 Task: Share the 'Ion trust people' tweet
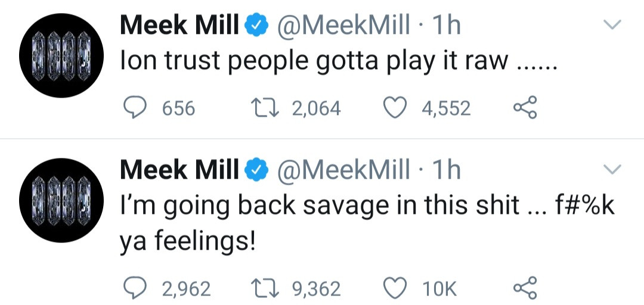tap(525, 108)
